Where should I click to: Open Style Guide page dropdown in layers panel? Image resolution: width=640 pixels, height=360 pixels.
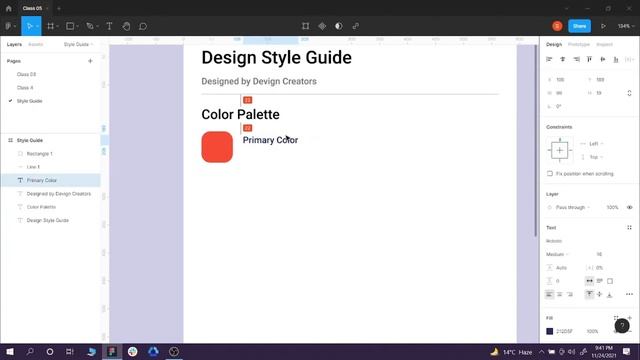pos(78,44)
